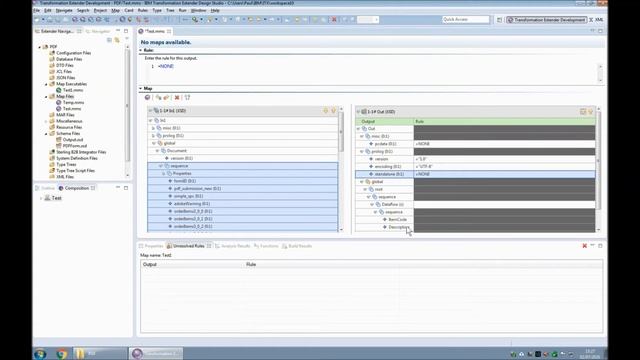Click the collapse-all icon in Navigator panel
This screenshot has width=640, height=360.
tap(109, 40)
